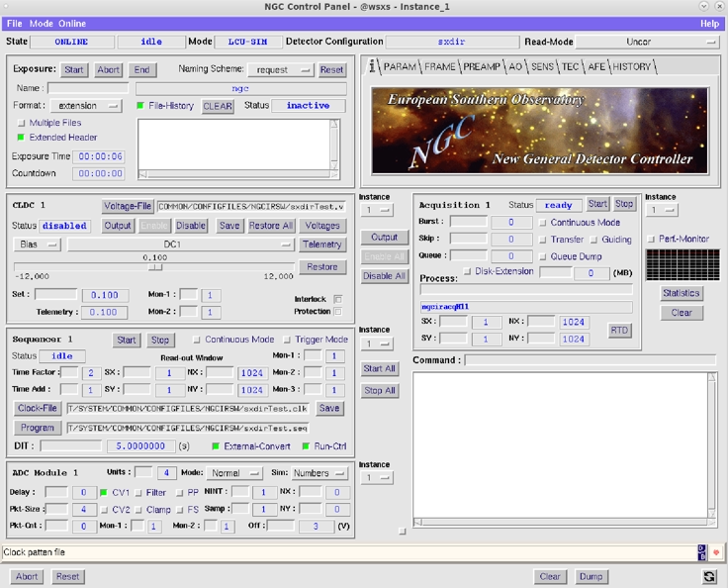Image resolution: width=728 pixels, height=588 pixels.
Task: Click the CLDC voltage slider handle
Action: 154,266
